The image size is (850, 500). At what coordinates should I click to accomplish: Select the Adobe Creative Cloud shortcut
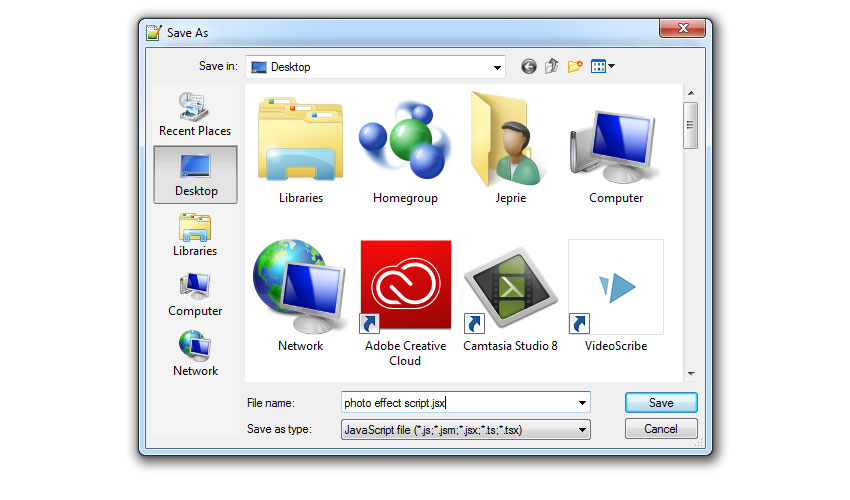coord(405,304)
